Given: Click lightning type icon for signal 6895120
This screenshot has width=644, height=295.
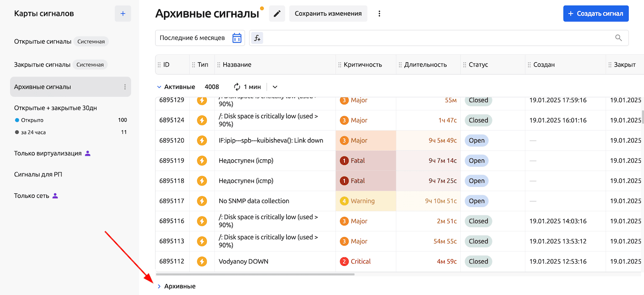Looking at the screenshot, I should coord(202,141).
